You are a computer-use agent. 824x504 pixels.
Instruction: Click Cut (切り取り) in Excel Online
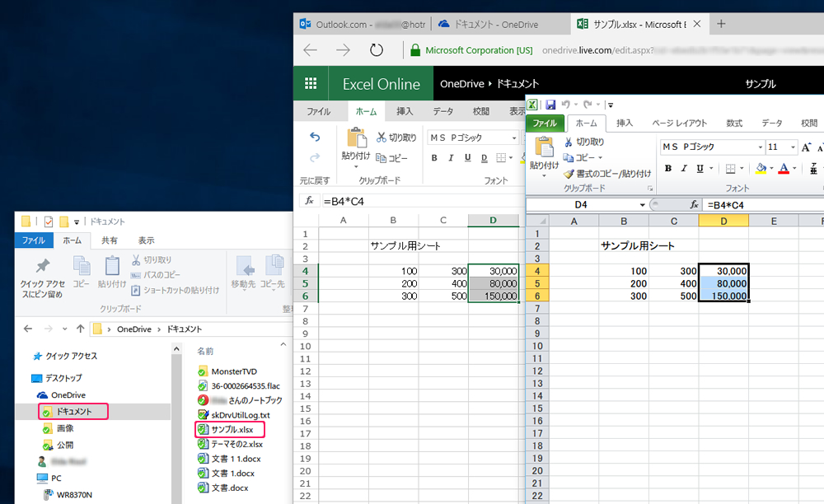coord(396,138)
